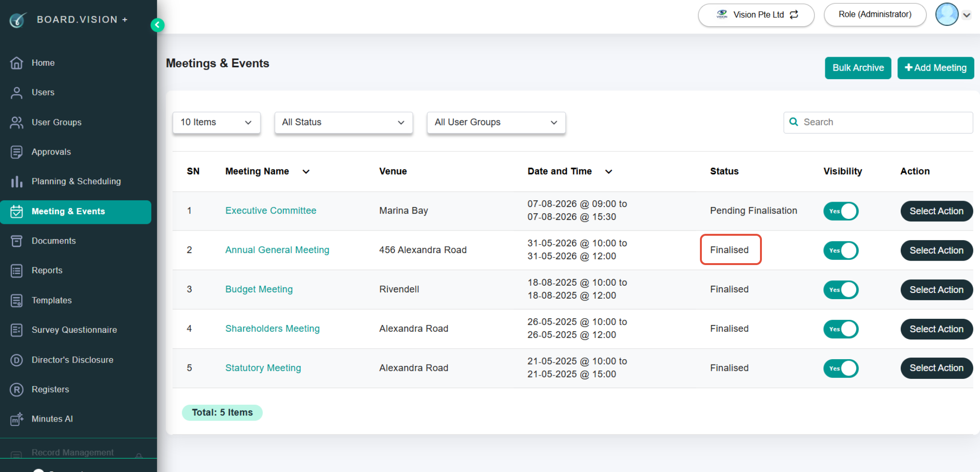Click the Bulk Archive button
The height and width of the screenshot is (472, 980).
pos(858,68)
